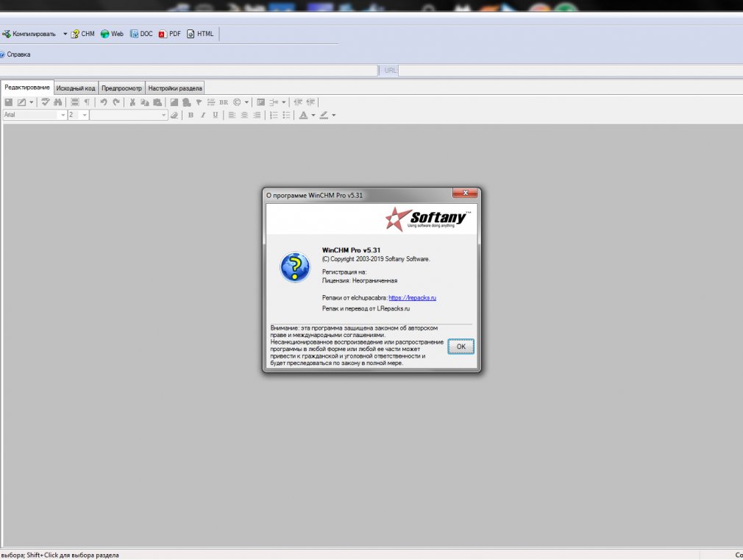Open the empty paragraph style combo box
This screenshot has width=743, height=560.
[x=129, y=115]
